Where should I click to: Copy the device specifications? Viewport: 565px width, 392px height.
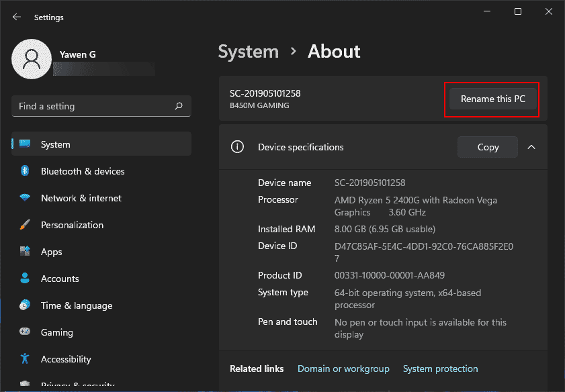coord(487,147)
